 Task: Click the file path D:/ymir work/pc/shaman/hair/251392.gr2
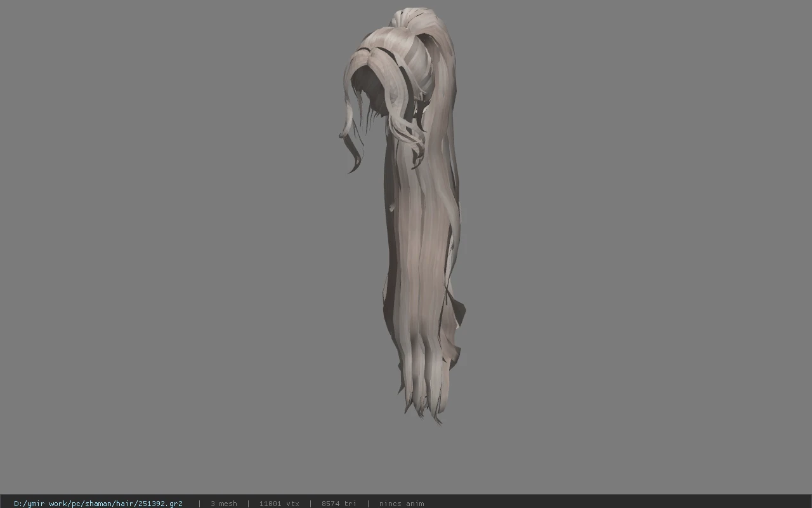(x=98, y=504)
